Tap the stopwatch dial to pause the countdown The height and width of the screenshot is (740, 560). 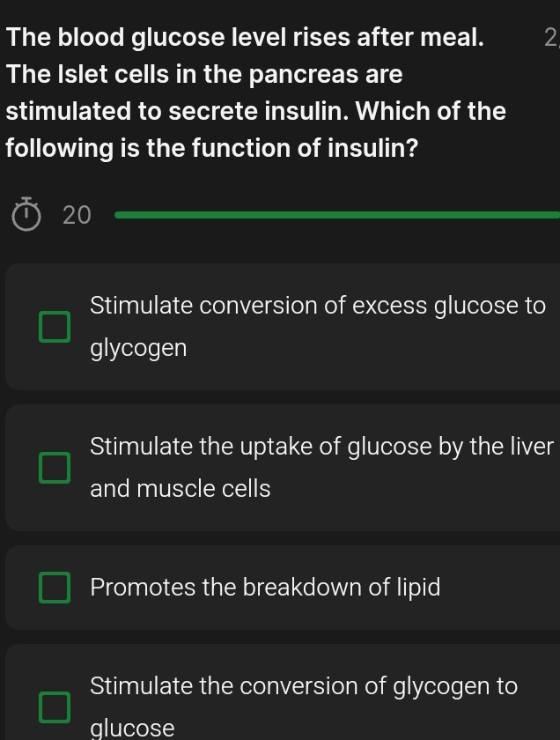[x=26, y=216]
